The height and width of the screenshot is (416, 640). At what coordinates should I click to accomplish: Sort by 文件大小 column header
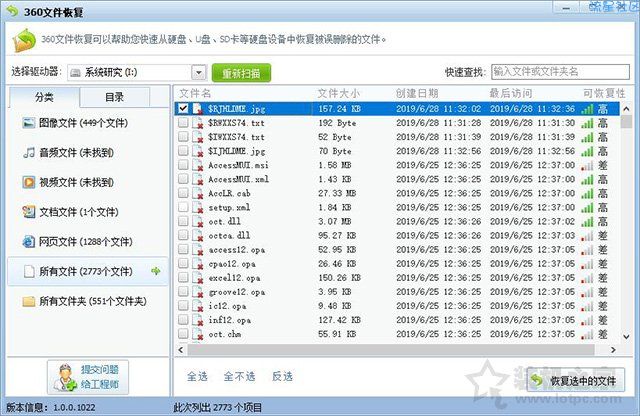[x=339, y=93]
